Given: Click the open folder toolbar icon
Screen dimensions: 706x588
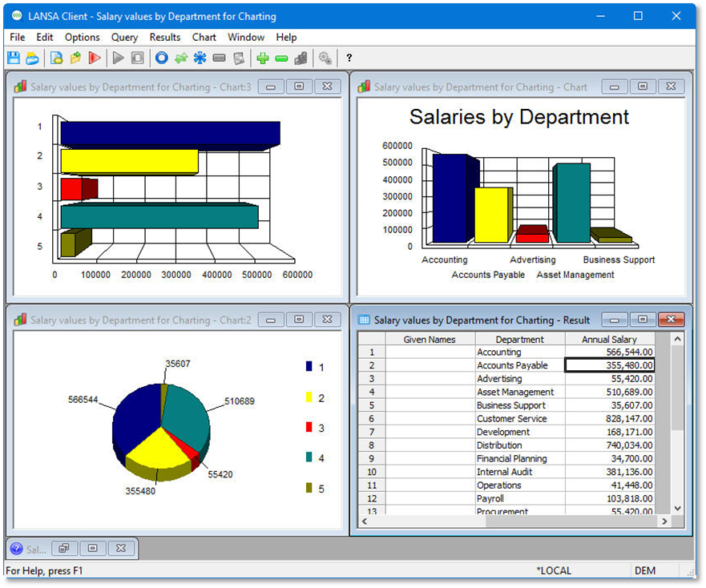Looking at the screenshot, I should 32,58.
